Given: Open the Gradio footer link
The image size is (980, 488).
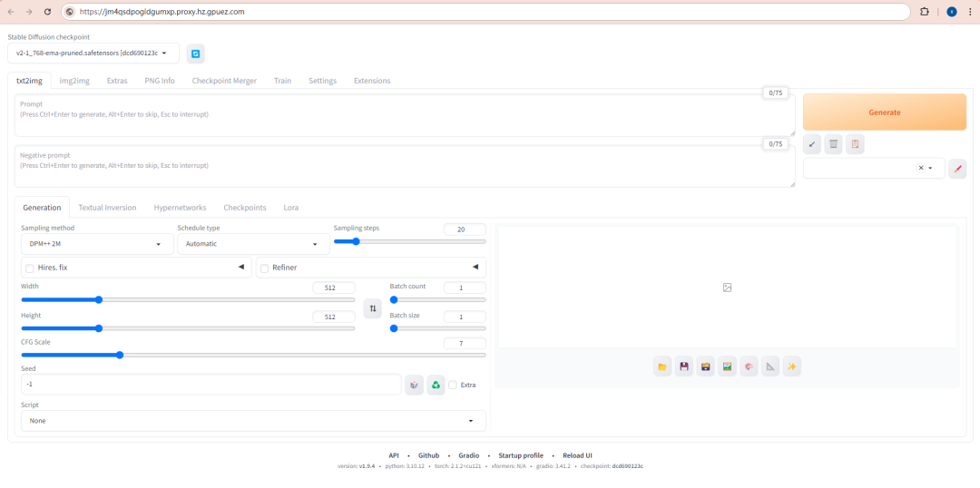Looking at the screenshot, I should [469, 455].
